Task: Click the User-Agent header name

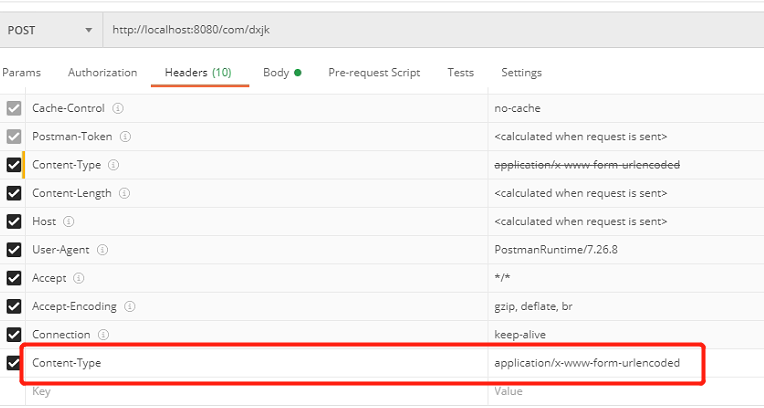Action: (60, 250)
